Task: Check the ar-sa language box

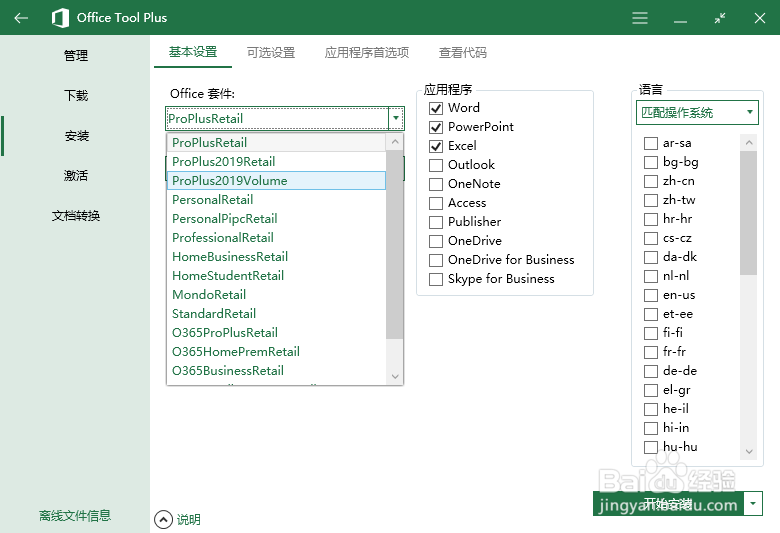Action: click(651, 143)
